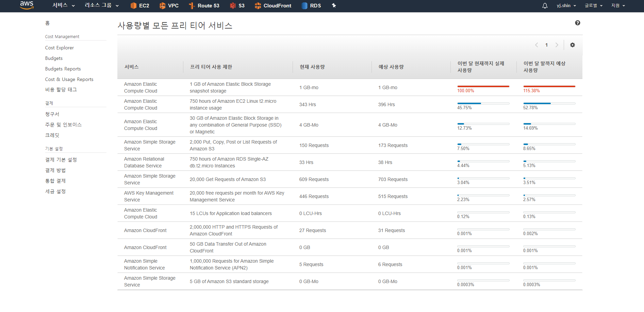Viewport: 644px width, 312px height.
Task: Open table settings gear icon
Action: (x=573, y=45)
